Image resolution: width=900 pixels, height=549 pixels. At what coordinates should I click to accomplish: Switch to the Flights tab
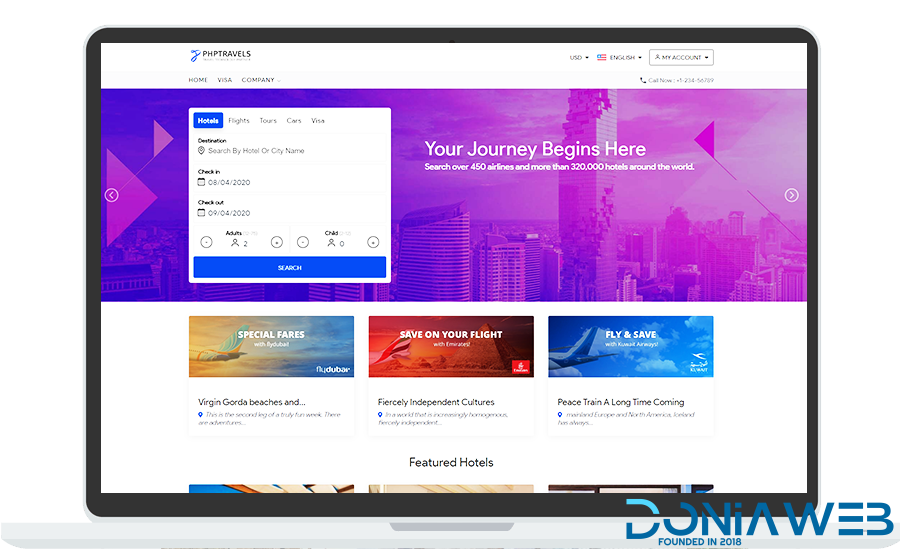(239, 121)
